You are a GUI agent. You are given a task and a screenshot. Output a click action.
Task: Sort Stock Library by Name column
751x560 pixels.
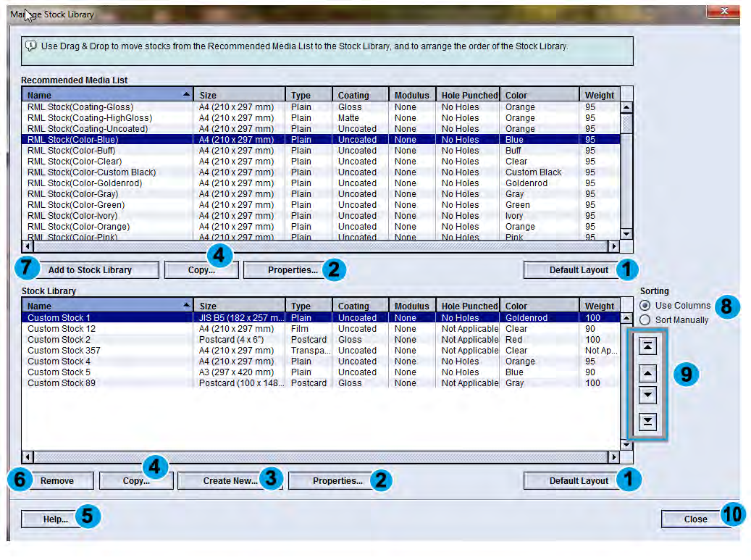tap(107, 306)
